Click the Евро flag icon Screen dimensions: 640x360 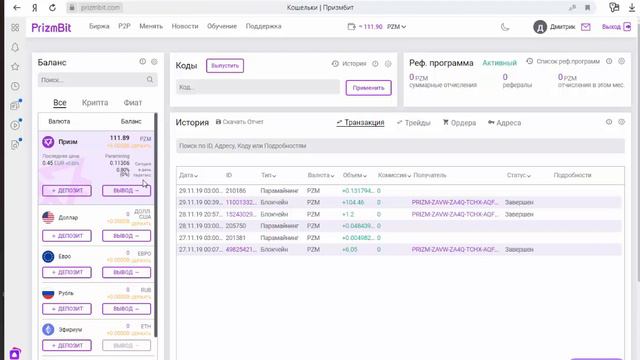pyautogui.click(x=48, y=256)
